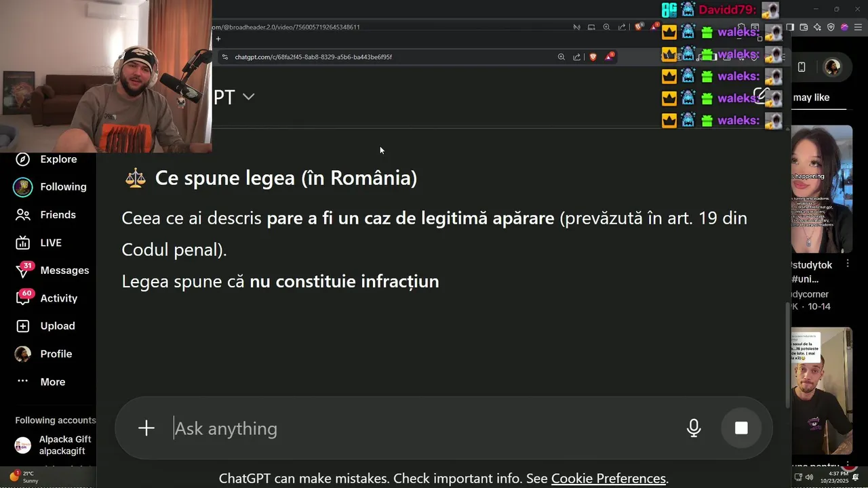868x488 pixels.
Task: Stop the ChatGPT response generation
Action: pos(741,428)
